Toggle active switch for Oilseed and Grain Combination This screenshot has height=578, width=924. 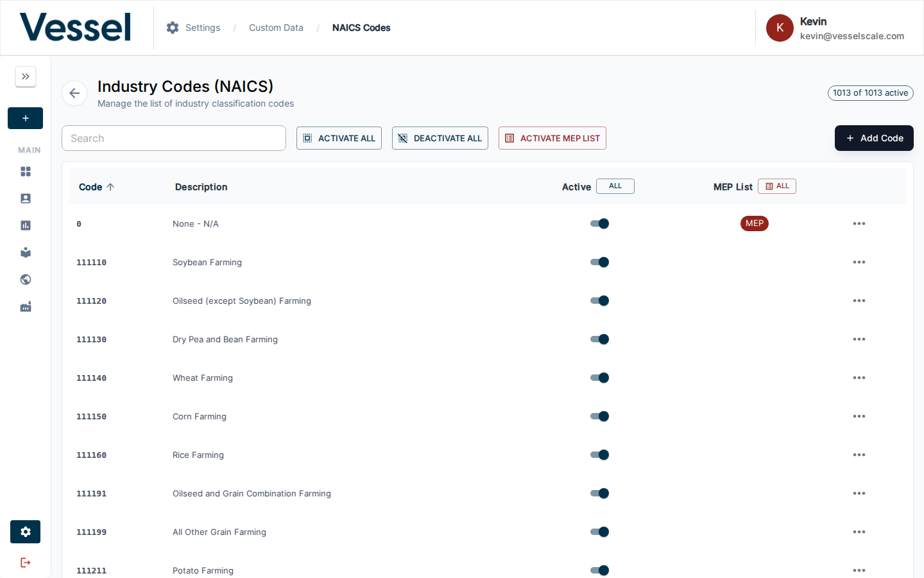tap(599, 493)
